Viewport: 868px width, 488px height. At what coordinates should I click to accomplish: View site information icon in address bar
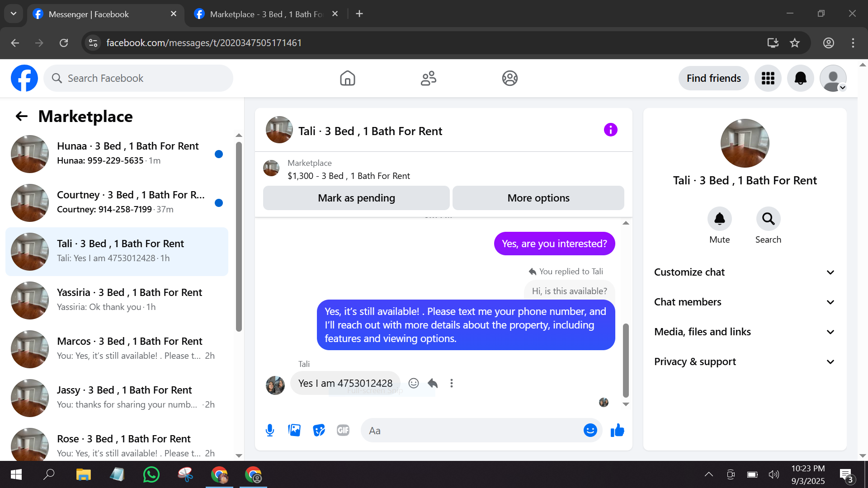point(93,43)
